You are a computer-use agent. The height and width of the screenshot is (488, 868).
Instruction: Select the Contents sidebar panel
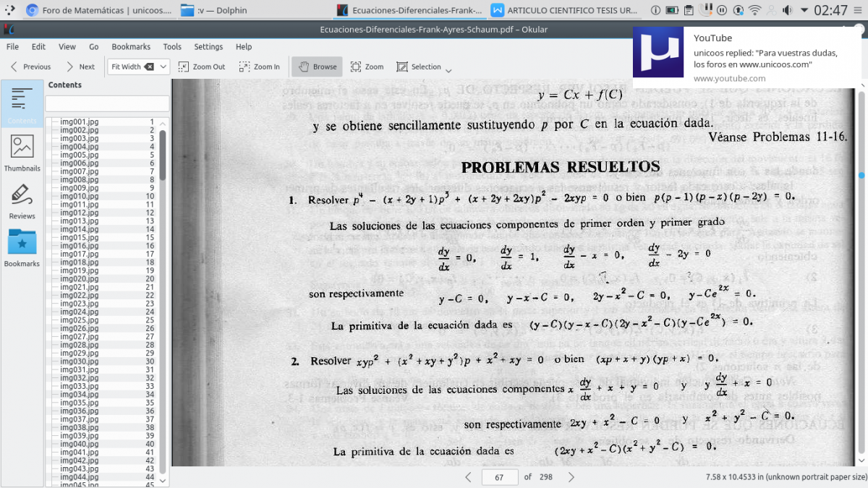click(22, 104)
